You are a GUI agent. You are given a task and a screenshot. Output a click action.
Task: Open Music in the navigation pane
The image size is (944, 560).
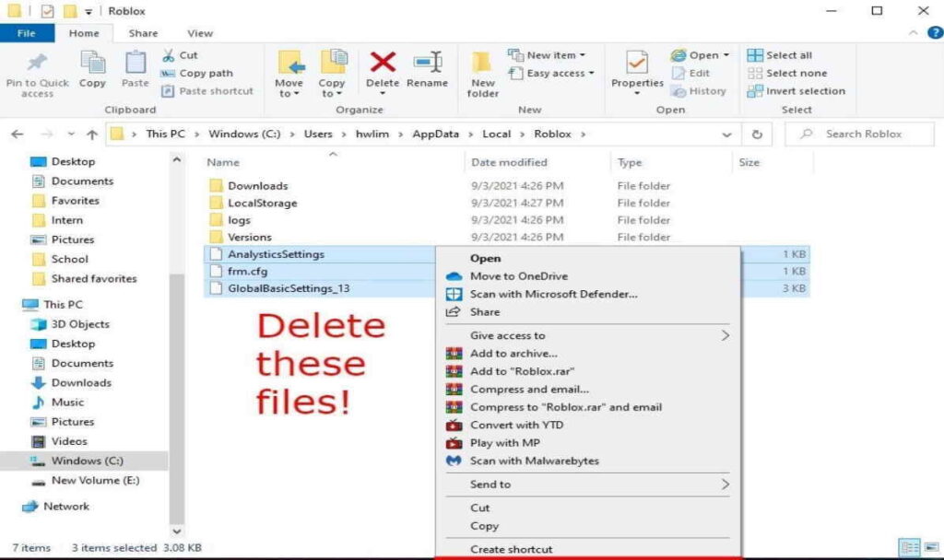tap(67, 402)
